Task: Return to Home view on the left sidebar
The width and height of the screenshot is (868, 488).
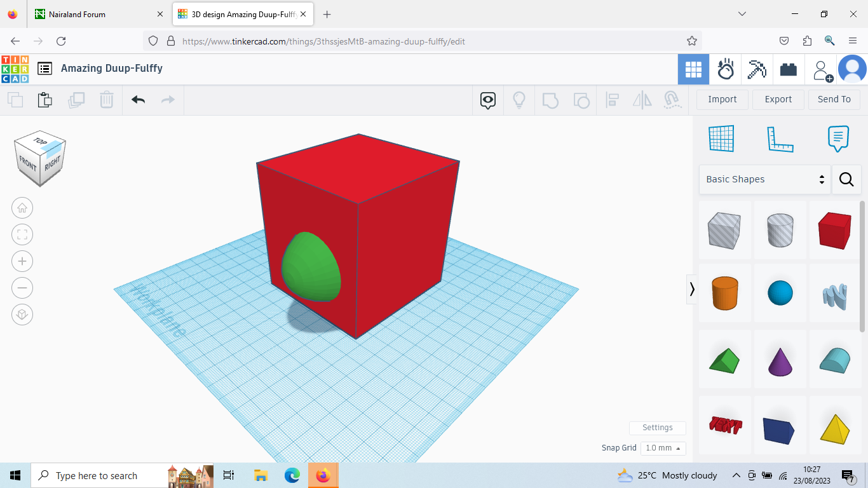Action: [22, 208]
